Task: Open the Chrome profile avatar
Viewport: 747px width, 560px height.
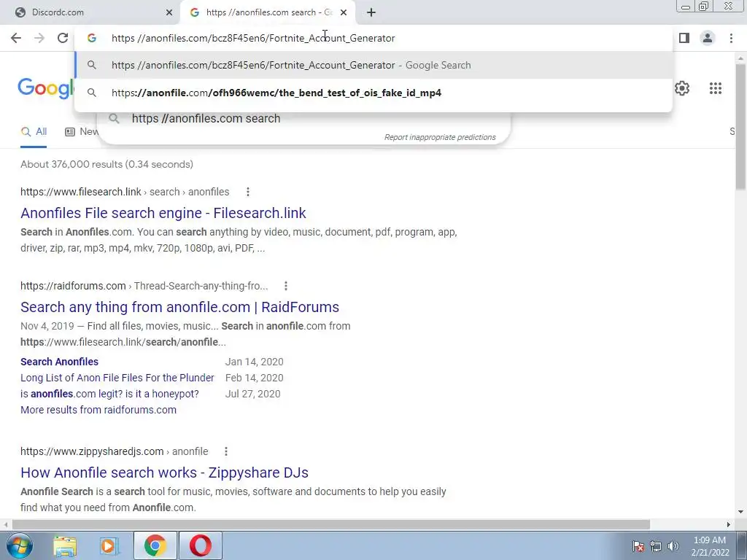Action: click(708, 38)
